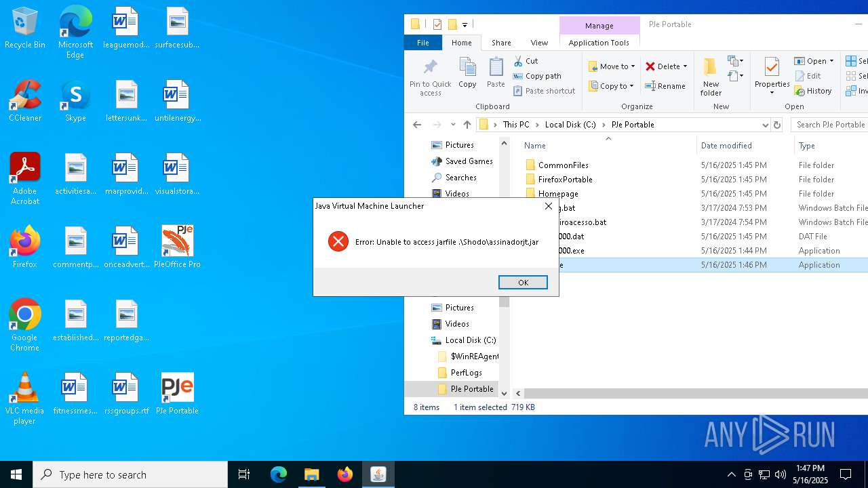
Task: Switch to the Share ribbon tab
Action: (x=501, y=43)
